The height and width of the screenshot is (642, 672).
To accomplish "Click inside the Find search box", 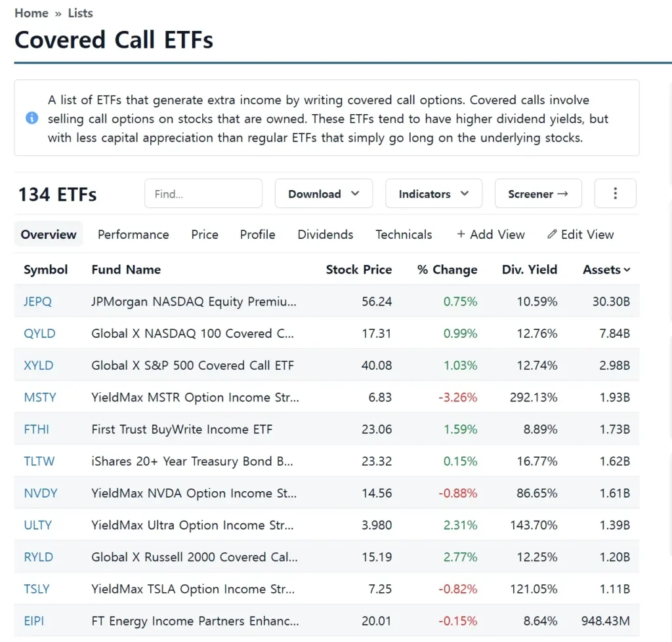I will (203, 193).
